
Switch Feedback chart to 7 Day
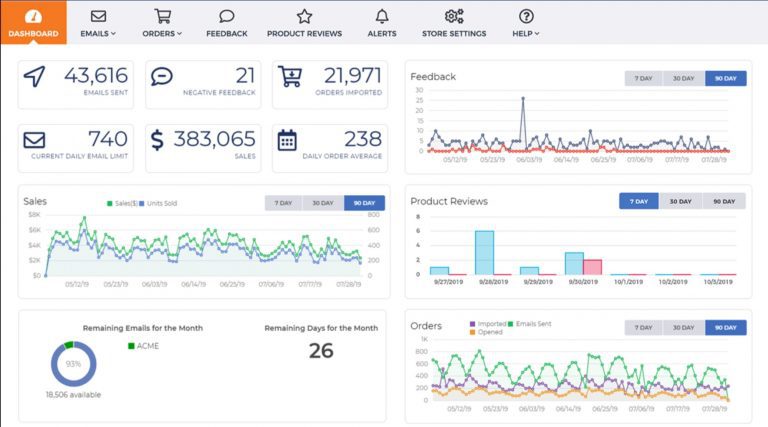(x=644, y=78)
